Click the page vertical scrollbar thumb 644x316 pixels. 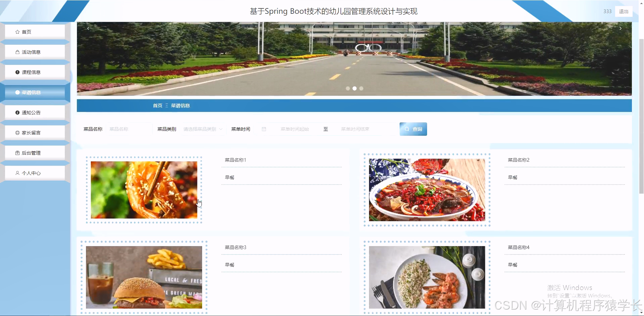[x=641, y=116]
